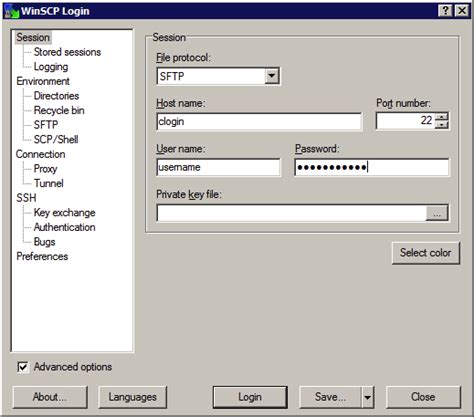Close the WinSCP Login dialog with X
This screenshot has height=417, width=474.
tap(462, 11)
